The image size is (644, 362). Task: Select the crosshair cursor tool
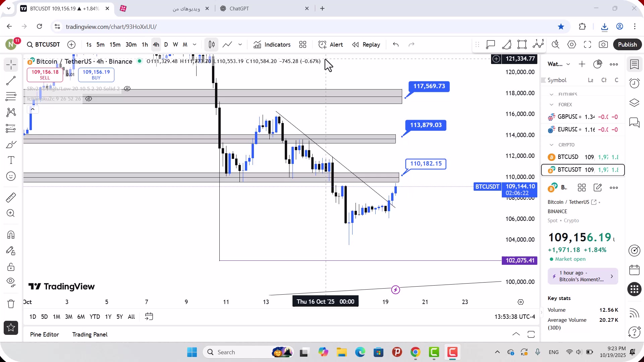[x=11, y=65]
